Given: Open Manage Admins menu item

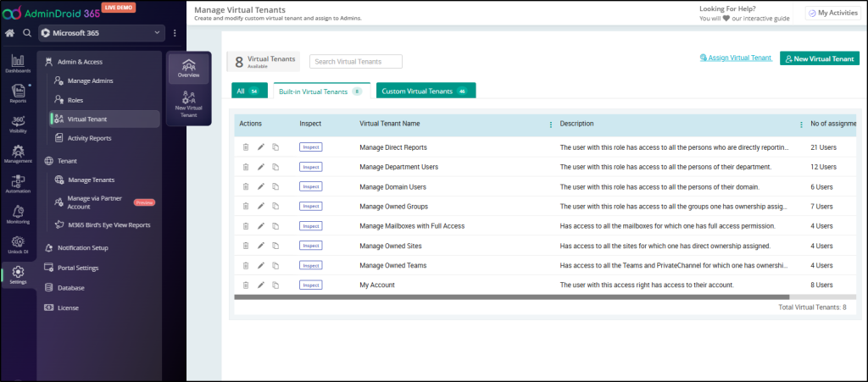Looking at the screenshot, I should coord(90,80).
